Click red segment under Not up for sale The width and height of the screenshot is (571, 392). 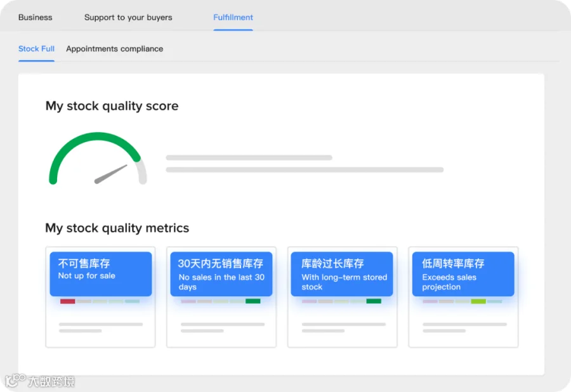tap(68, 301)
